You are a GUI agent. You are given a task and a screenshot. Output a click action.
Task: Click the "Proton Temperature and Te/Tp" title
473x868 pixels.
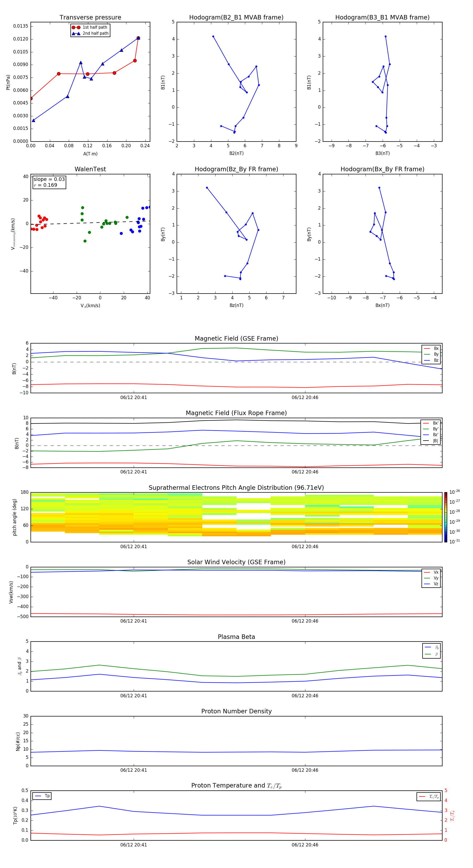[x=236, y=786]
